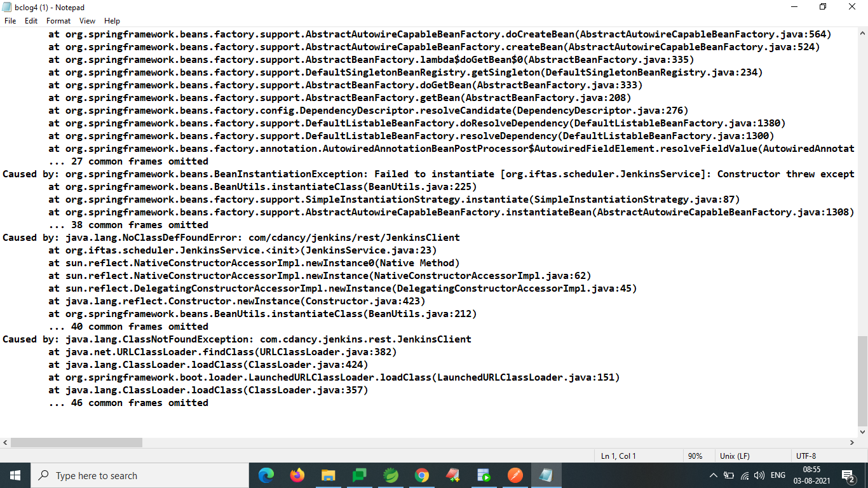The image size is (868, 488).
Task: Open Google Chrome from the taskbar
Action: point(421,475)
